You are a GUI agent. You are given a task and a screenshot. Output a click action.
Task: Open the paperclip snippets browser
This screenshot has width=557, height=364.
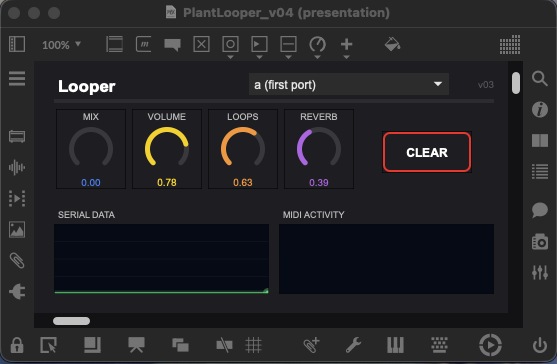click(17, 261)
